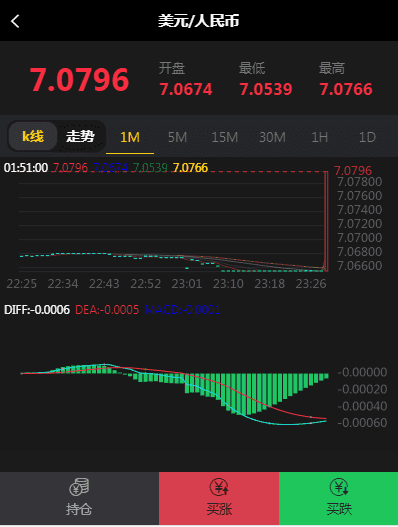Image resolution: width=398 pixels, height=527 pixels.
Task: Click the DEA:-0.0005 indicator label
Action: pos(107,310)
